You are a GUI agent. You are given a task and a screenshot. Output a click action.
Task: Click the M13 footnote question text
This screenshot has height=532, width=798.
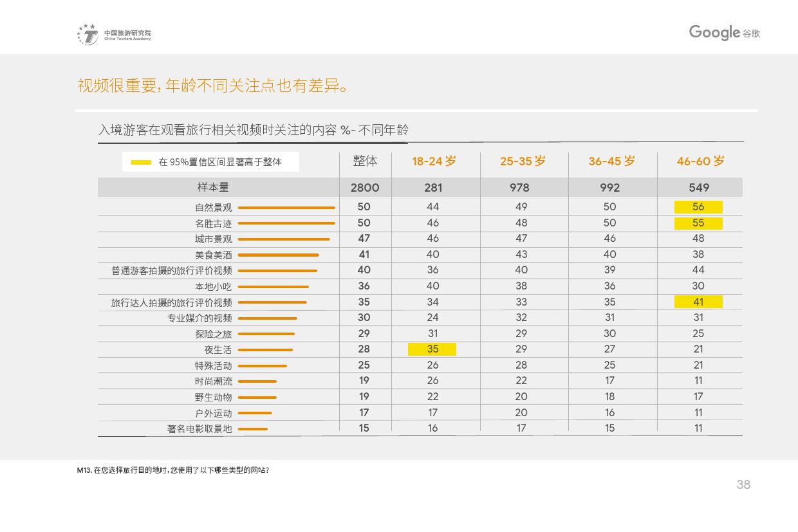[172, 470]
